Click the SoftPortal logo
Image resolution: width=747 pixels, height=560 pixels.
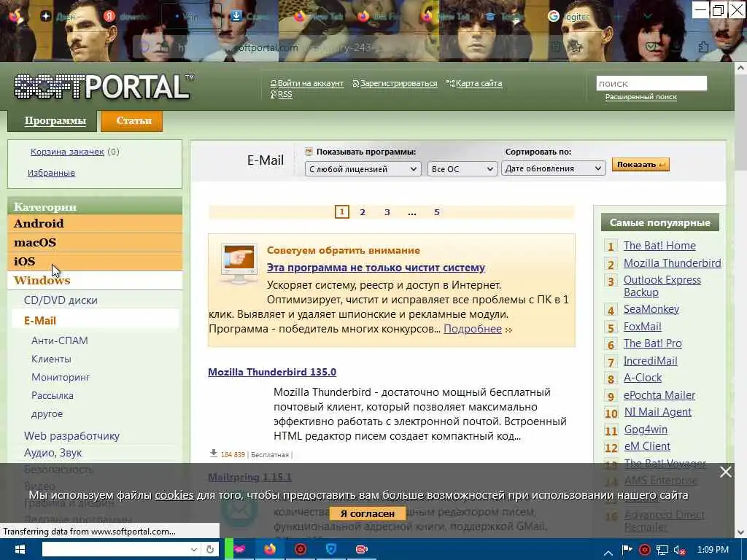(x=103, y=86)
